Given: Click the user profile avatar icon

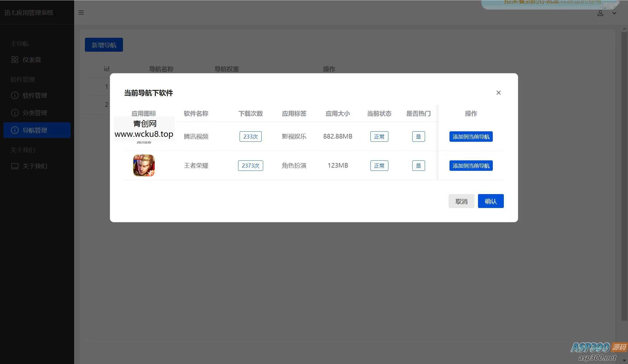Looking at the screenshot, I should (x=600, y=13).
